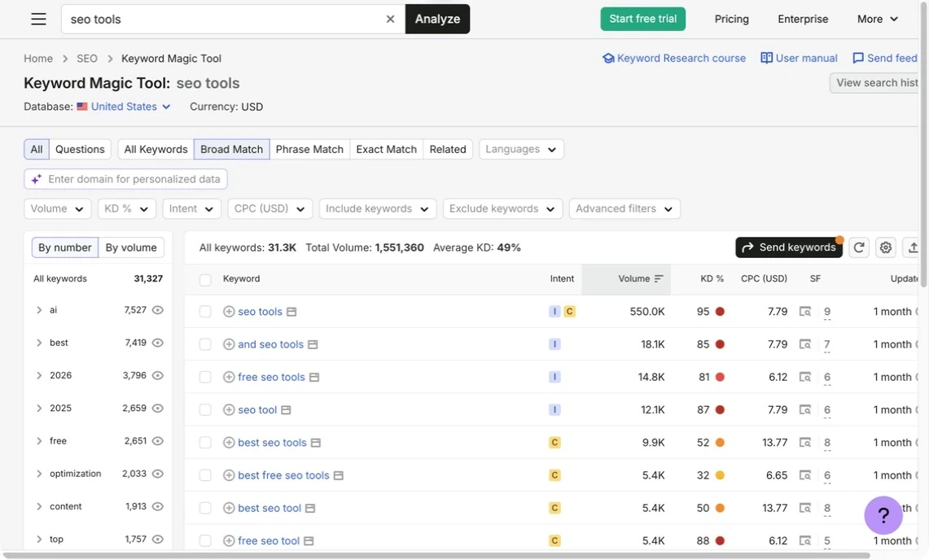Open the hamburger navigation menu

pos(38,19)
